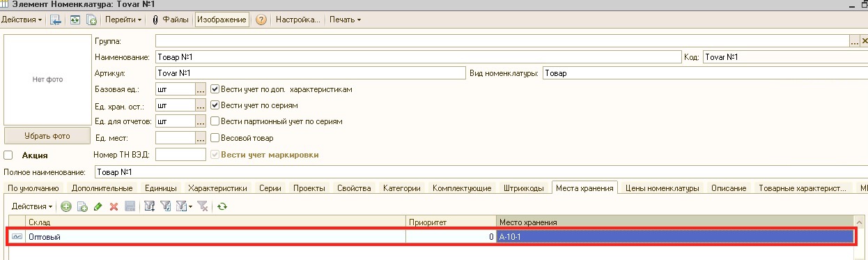Click the disable filter icon
The width and height of the screenshot is (868, 260).
(203, 206)
